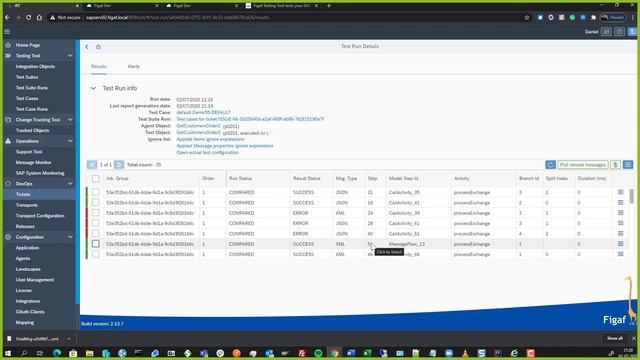Image resolution: width=640 pixels, height=360 pixels.
Task: Open User Management in the sidebar
Action: pos(35,280)
